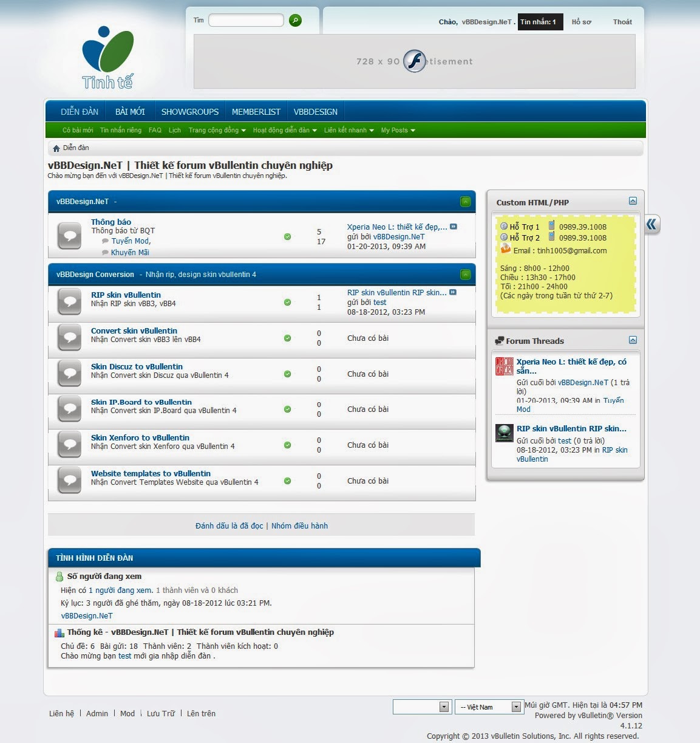
Task: Open the BÀI MỚI tab
Action: [130, 112]
